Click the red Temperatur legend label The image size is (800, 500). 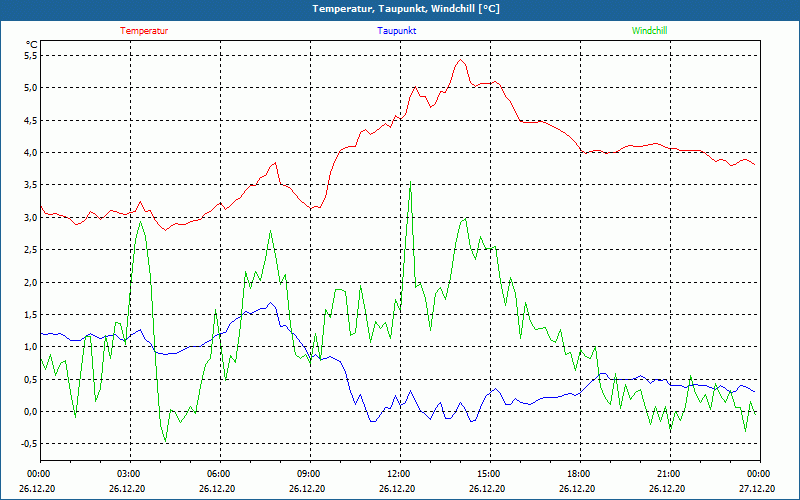pos(144,31)
